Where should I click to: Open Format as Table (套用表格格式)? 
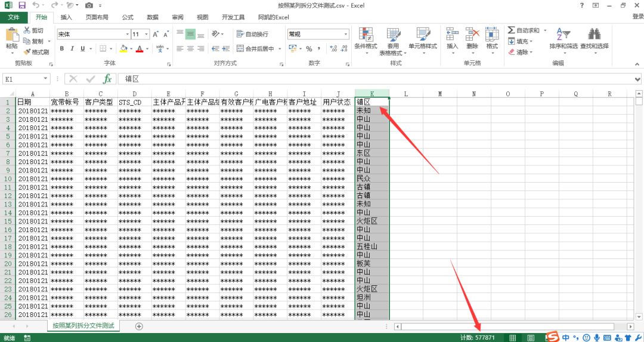pyautogui.click(x=392, y=42)
